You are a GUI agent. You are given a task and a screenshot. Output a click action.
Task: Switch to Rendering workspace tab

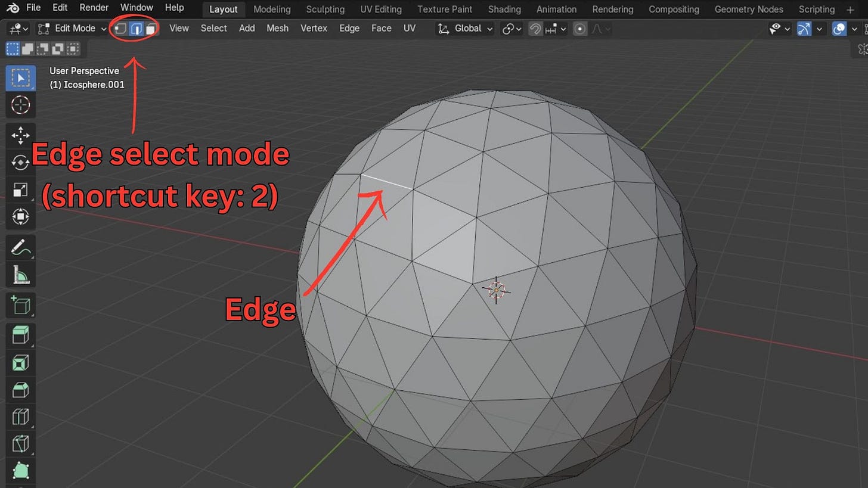coord(613,10)
